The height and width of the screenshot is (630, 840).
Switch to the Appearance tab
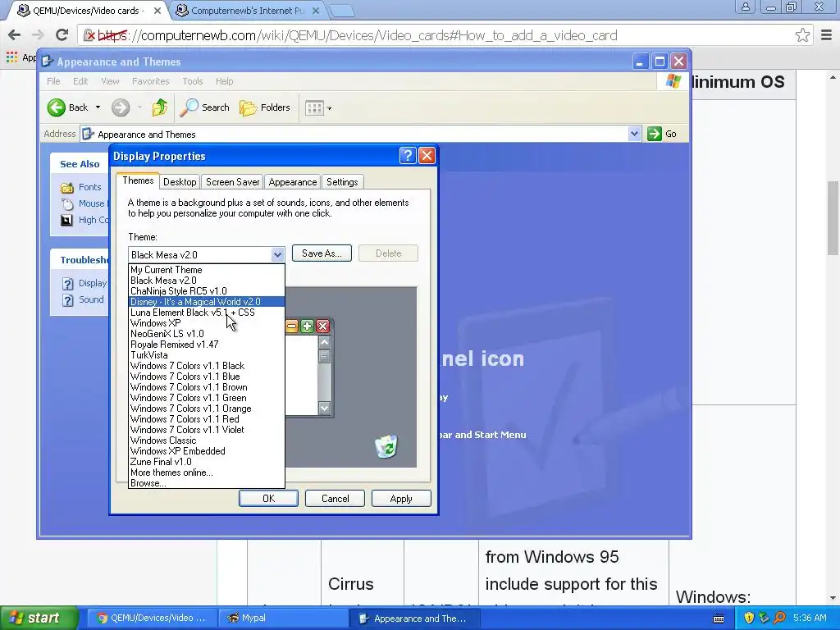click(293, 182)
